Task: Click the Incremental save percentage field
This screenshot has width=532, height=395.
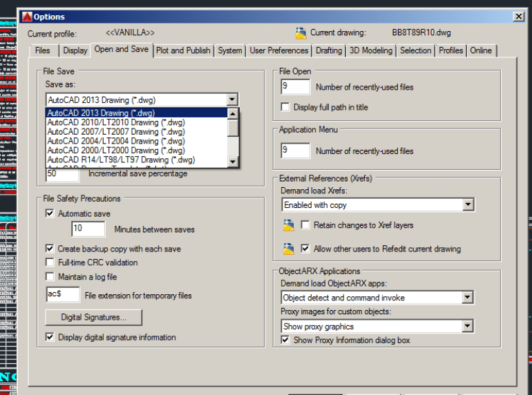Action: pos(63,175)
